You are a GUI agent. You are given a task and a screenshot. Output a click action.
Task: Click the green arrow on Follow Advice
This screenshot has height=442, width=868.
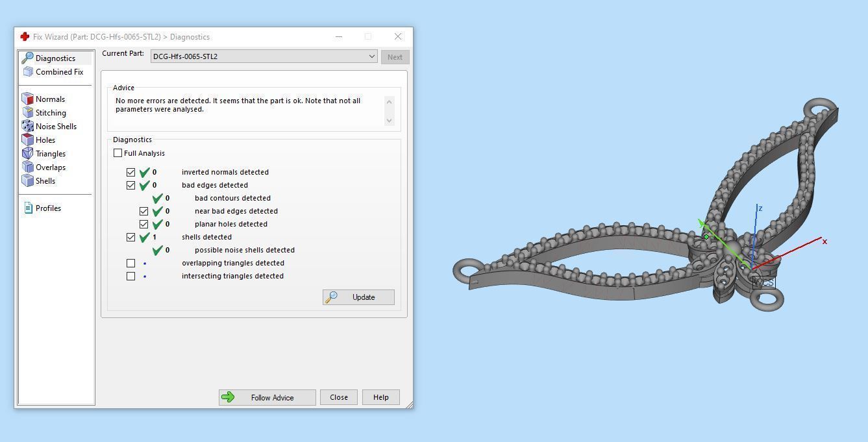[x=228, y=397]
